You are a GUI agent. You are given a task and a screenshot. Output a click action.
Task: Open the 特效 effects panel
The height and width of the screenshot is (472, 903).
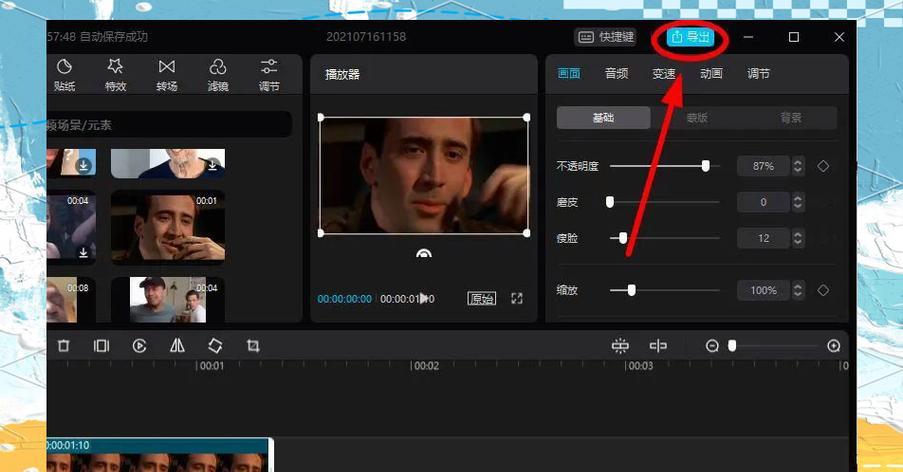click(115, 75)
